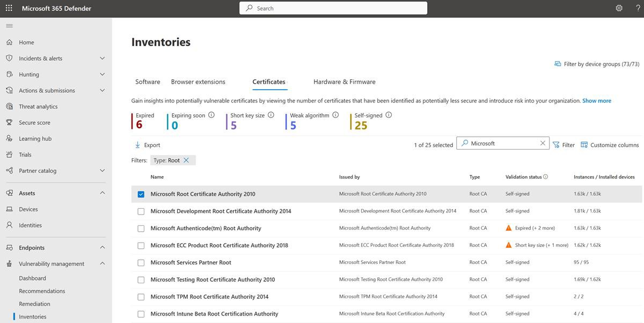644x323 pixels.
Task: Switch to the Software tab
Action: [147, 82]
